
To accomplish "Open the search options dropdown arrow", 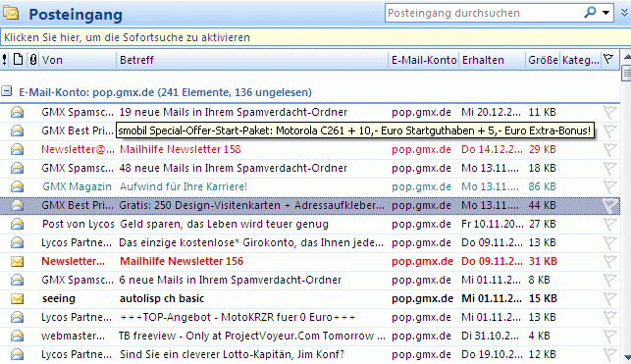I will [x=605, y=13].
